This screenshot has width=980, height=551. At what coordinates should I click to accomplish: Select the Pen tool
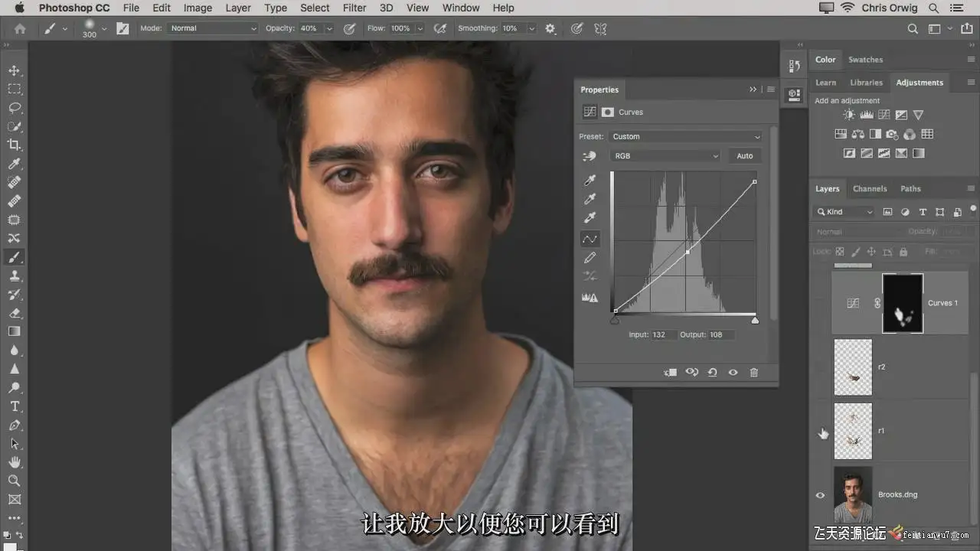pos(14,425)
